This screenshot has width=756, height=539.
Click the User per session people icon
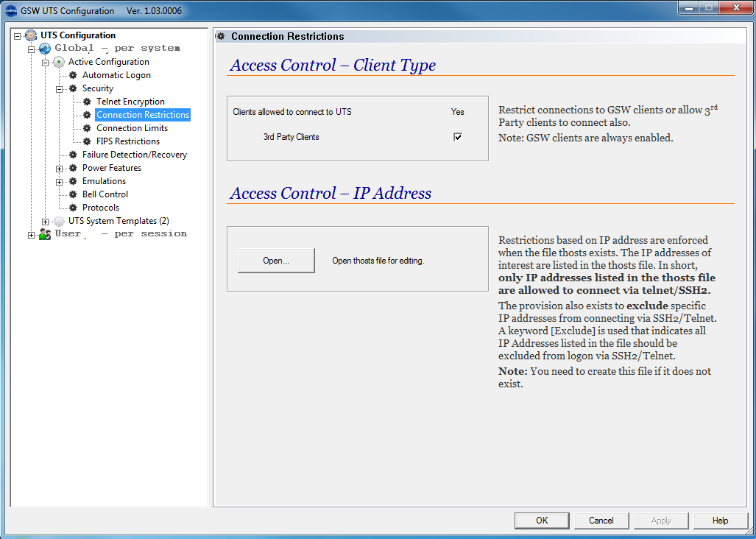point(45,234)
